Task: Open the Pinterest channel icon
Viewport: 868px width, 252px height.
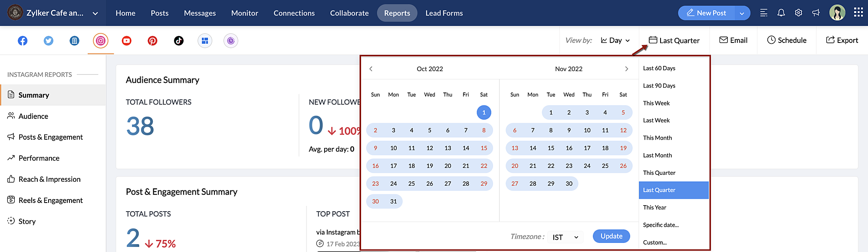Action: point(153,41)
